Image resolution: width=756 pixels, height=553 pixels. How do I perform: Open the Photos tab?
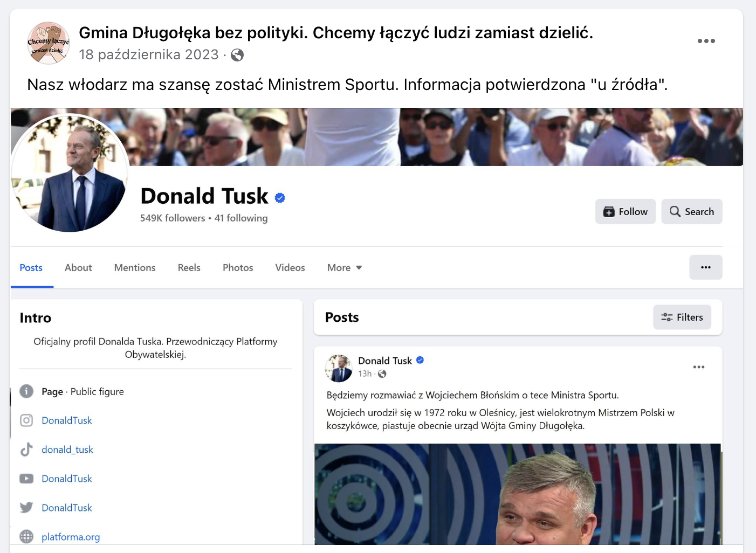(238, 268)
